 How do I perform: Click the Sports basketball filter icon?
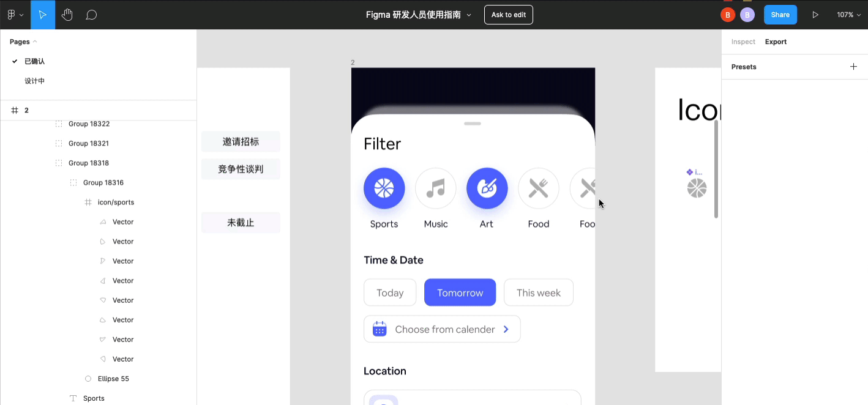point(384,188)
